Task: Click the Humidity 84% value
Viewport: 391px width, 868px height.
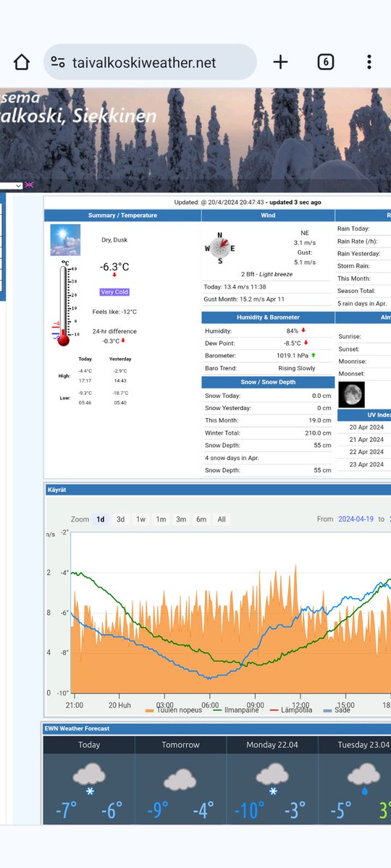Action: [x=293, y=331]
